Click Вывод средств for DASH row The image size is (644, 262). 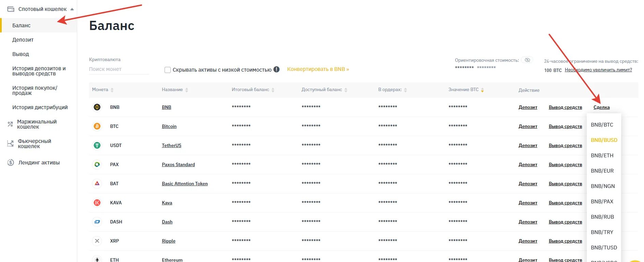click(x=565, y=222)
